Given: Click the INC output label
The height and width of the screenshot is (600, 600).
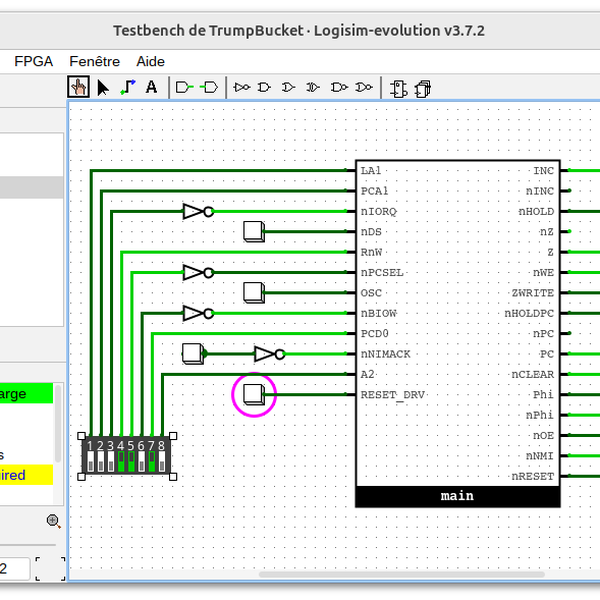Looking at the screenshot, I should [x=543, y=171].
